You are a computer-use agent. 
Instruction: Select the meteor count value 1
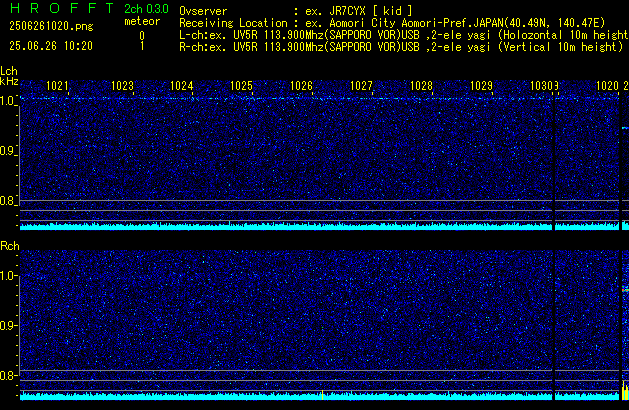142,46
